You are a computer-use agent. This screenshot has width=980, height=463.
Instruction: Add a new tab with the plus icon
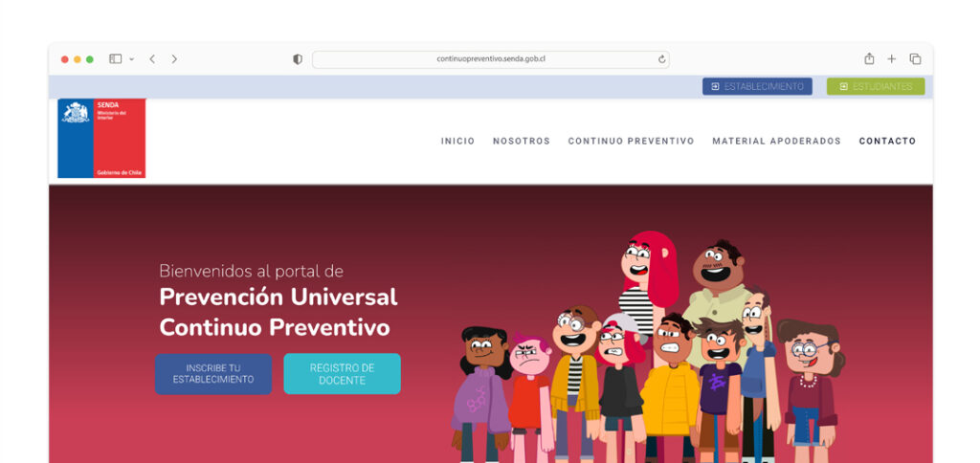(x=891, y=58)
